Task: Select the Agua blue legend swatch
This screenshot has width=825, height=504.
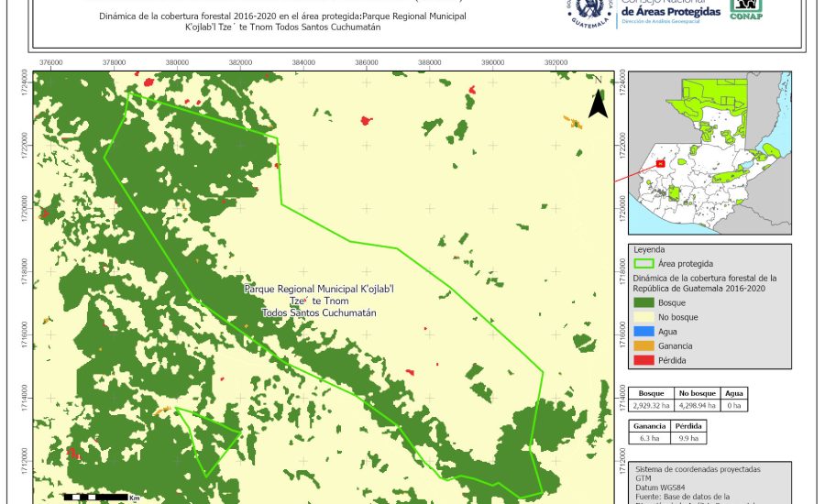Action: tap(645, 332)
